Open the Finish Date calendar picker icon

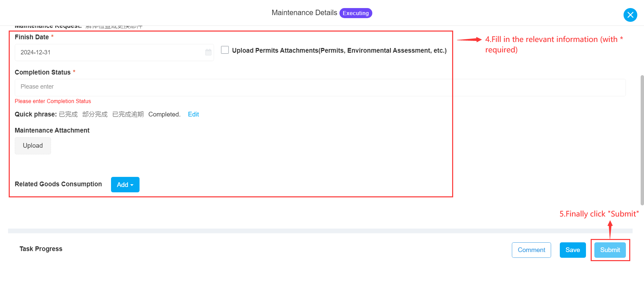[x=208, y=52]
